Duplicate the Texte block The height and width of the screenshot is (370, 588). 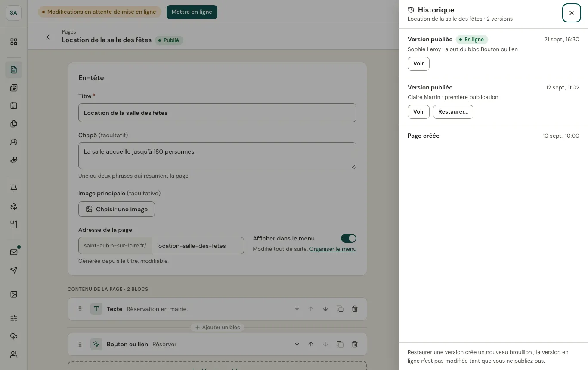(x=340, y=309)
